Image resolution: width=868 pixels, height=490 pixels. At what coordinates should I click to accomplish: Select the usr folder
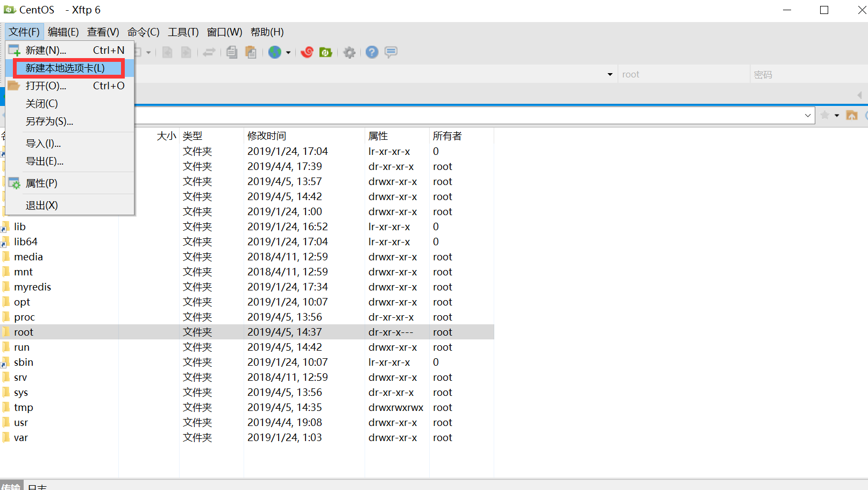click(20, 422)
